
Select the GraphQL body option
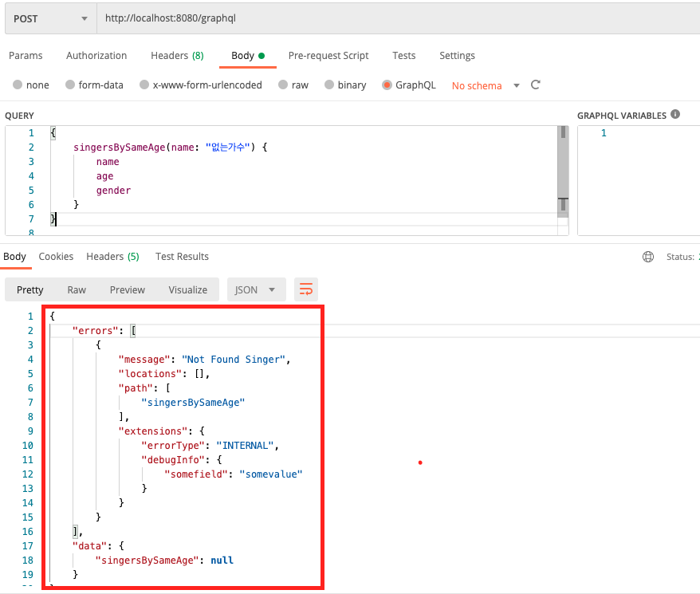(x=409, y=85)
